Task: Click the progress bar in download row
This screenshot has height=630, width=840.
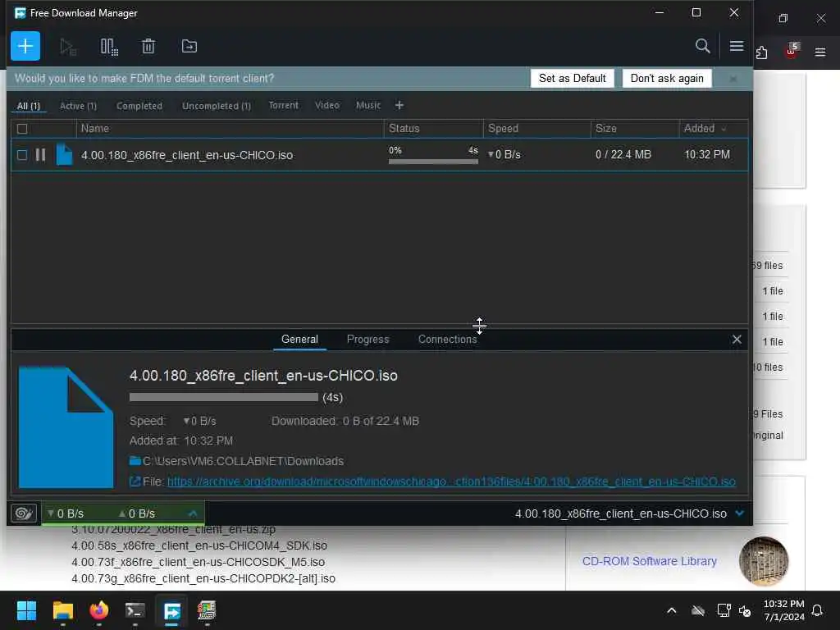Action: (433, 162)
